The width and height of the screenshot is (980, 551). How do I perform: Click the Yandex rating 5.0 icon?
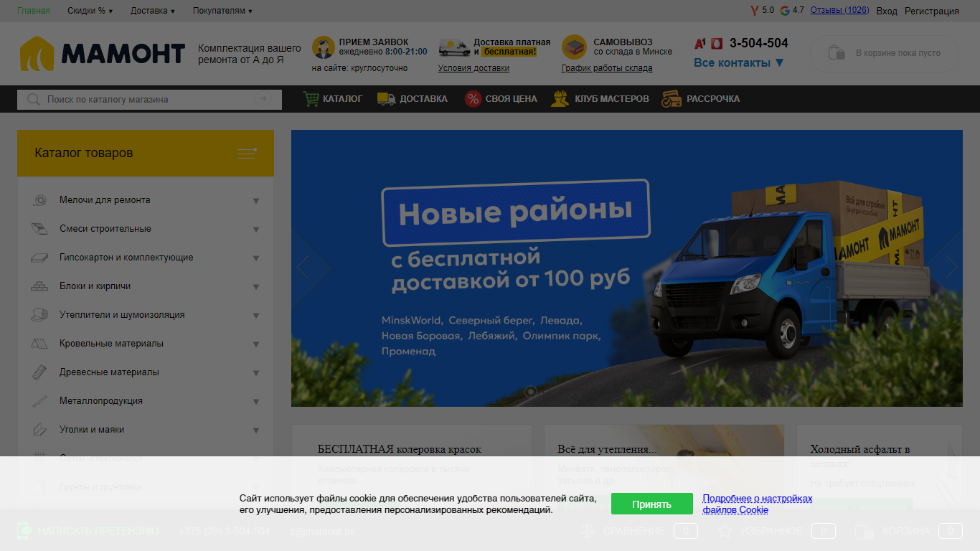click(754, 10)
